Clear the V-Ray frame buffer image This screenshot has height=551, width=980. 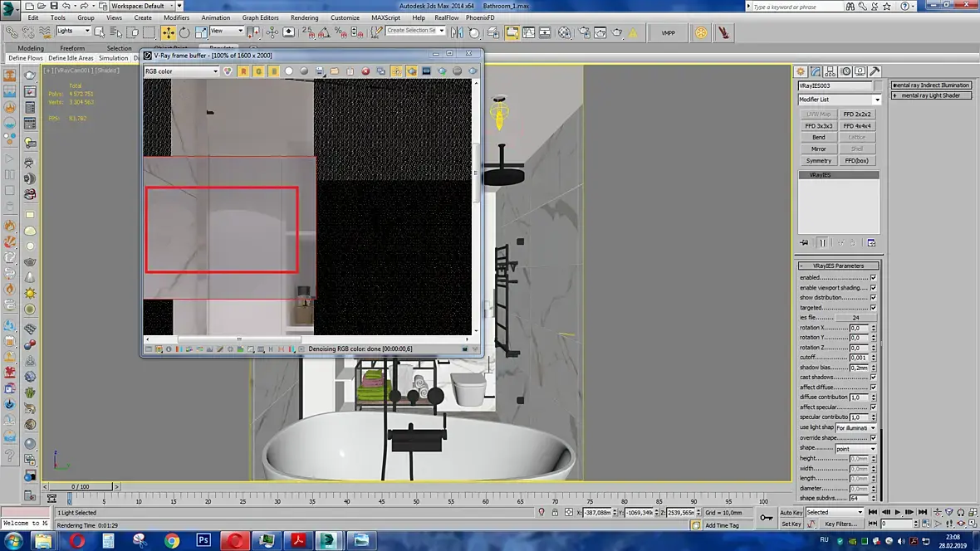coord(365,71)
